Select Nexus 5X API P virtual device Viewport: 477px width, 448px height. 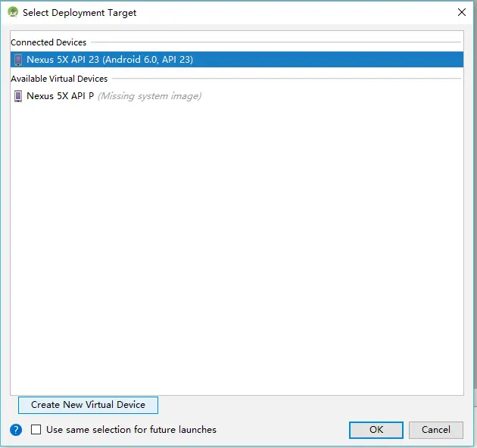(237, 96)
